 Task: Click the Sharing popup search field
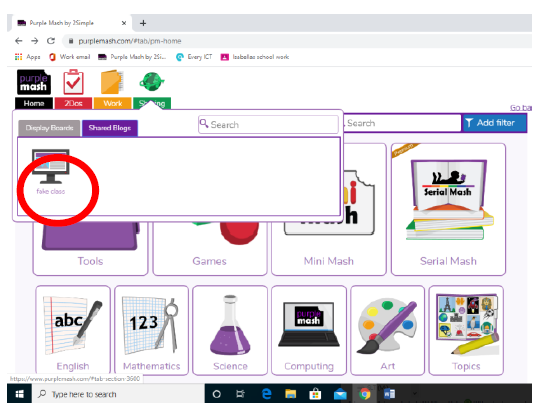(268, 125)
